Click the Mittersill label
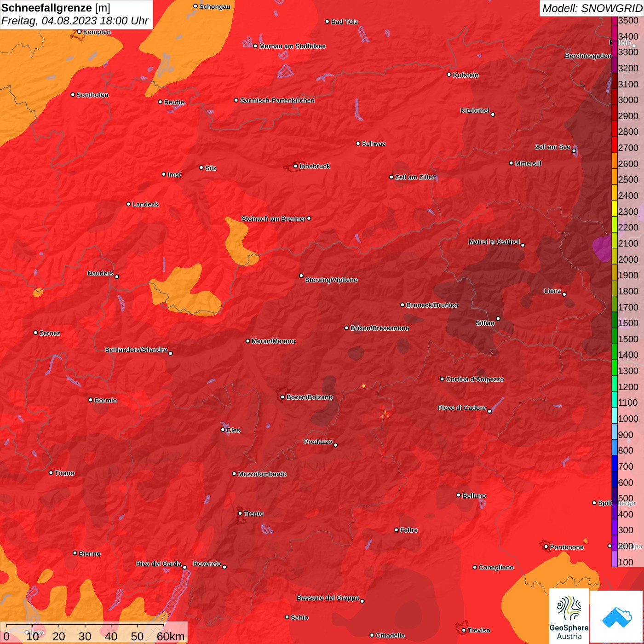The width and height of the screenshot is (644, 644). pyautogui.click(x=528, y=163)
